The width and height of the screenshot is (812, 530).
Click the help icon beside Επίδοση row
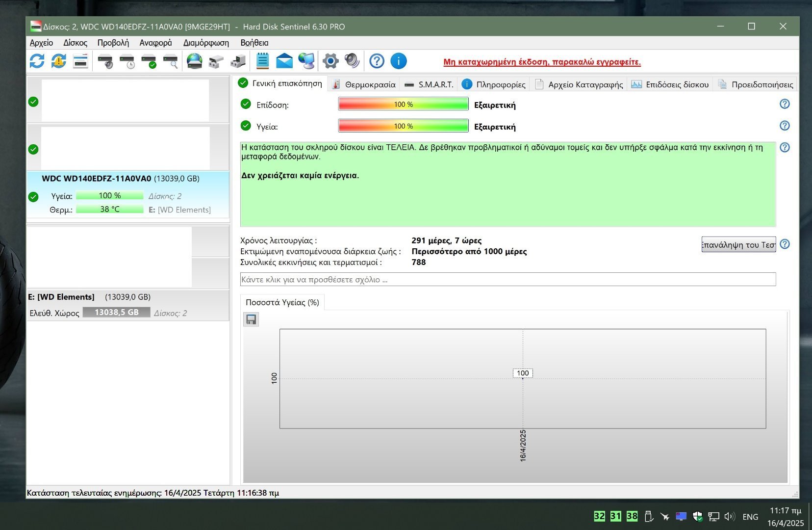tap(785, 104)
